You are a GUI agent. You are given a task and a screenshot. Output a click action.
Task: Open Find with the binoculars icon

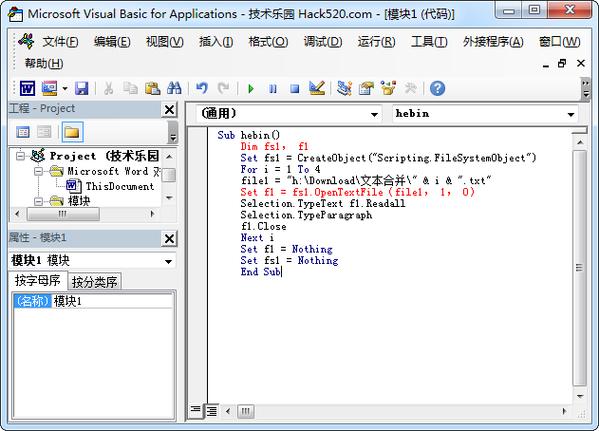(x=174, y=89)
